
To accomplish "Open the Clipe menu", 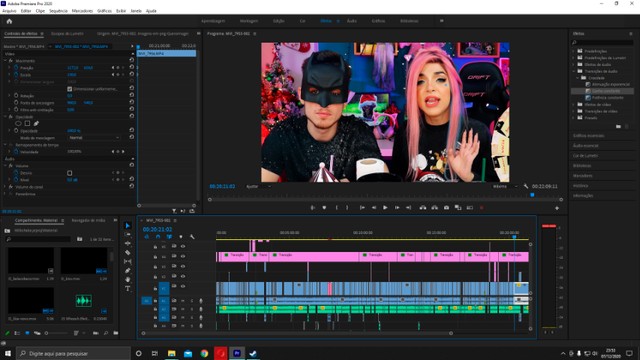I will coord(40,11).
